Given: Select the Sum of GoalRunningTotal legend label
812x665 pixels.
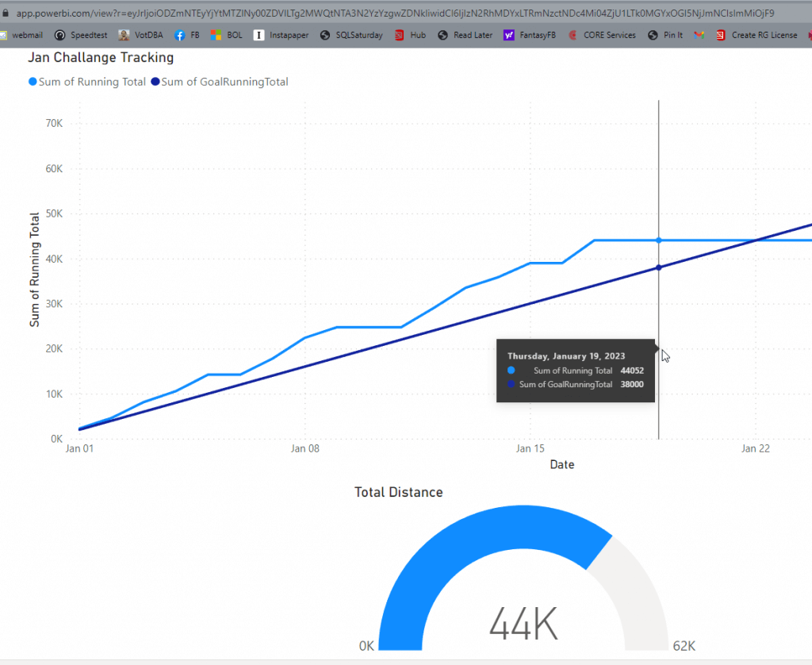Looking at the screenshot, I should pyautogui.click(x=224, y=82).
